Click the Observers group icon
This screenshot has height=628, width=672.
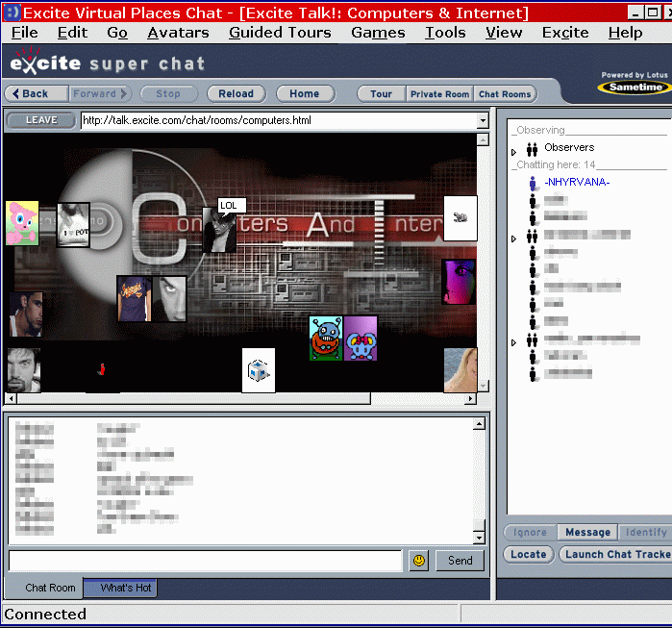[532, 148]
